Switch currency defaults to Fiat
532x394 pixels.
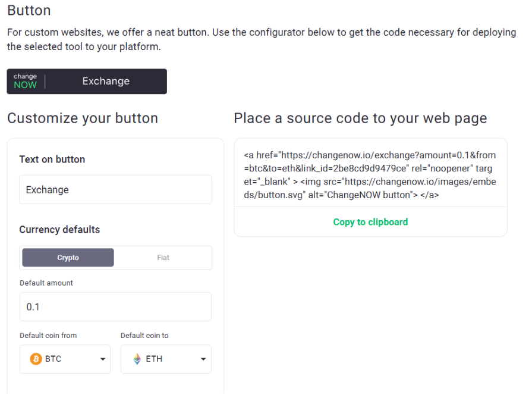click(x=163, y=258)
